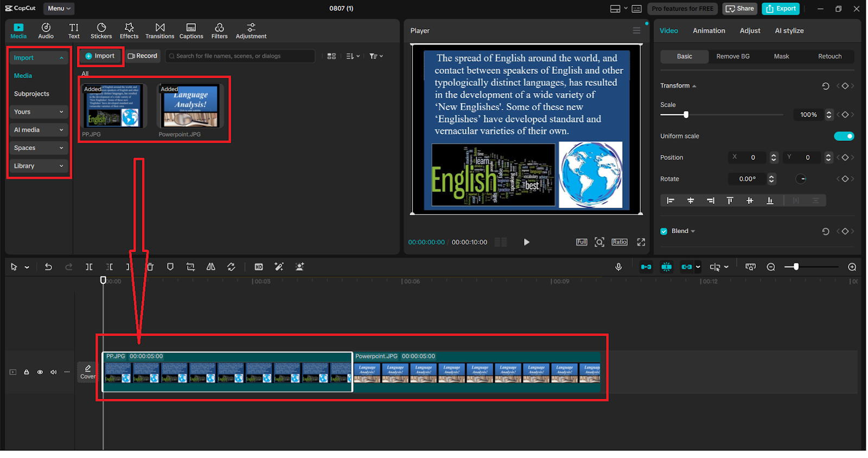Select the crop tool in timeline toolbar
The width and height of the screenshot is (868, 458).
190,267
